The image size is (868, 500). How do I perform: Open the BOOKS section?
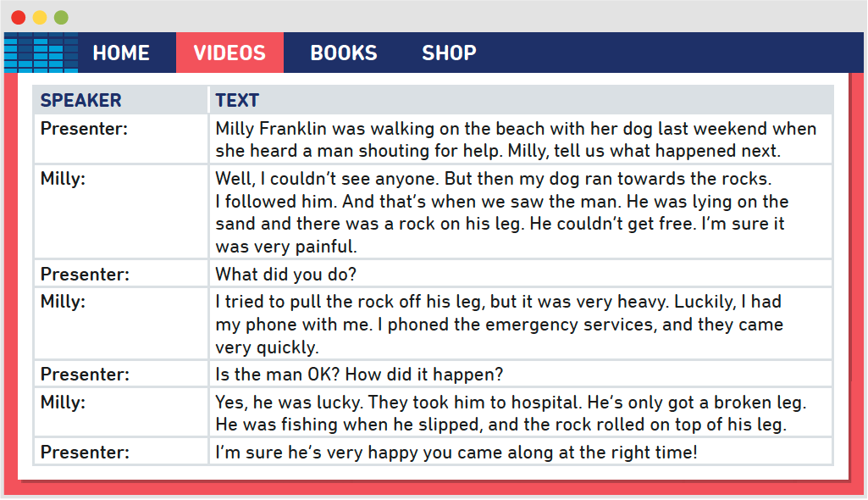(x=344, y=53)
